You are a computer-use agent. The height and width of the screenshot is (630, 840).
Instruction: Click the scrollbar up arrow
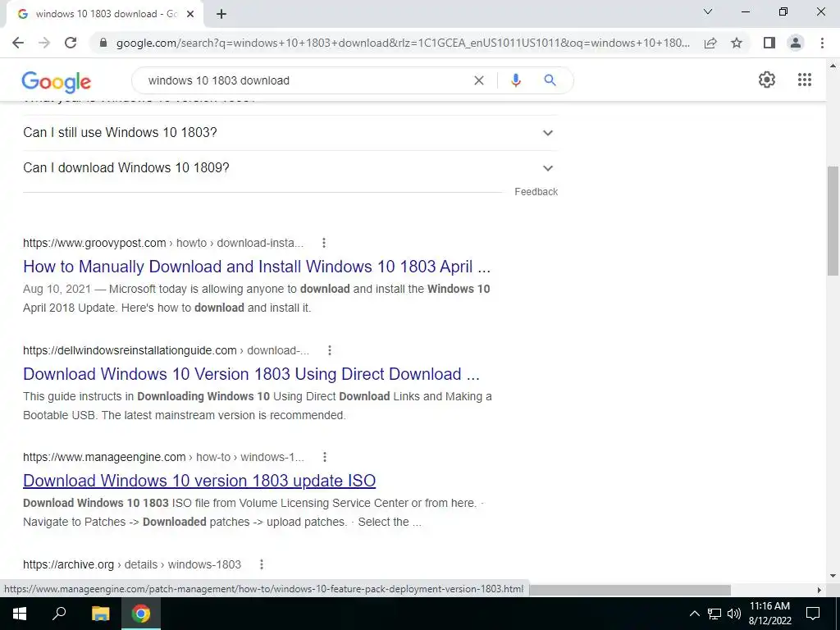click(833, 66)
